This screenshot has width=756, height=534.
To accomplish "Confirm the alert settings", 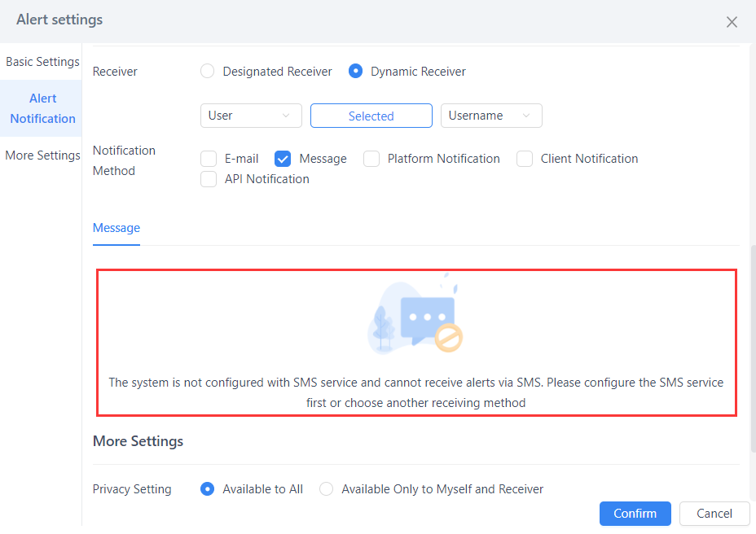I will [x=635, y=514].
